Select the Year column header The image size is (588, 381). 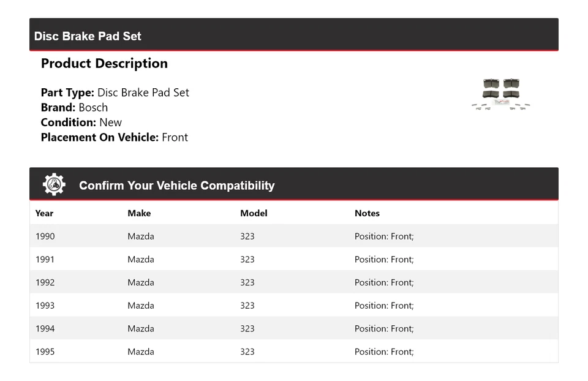coord(44,213)
